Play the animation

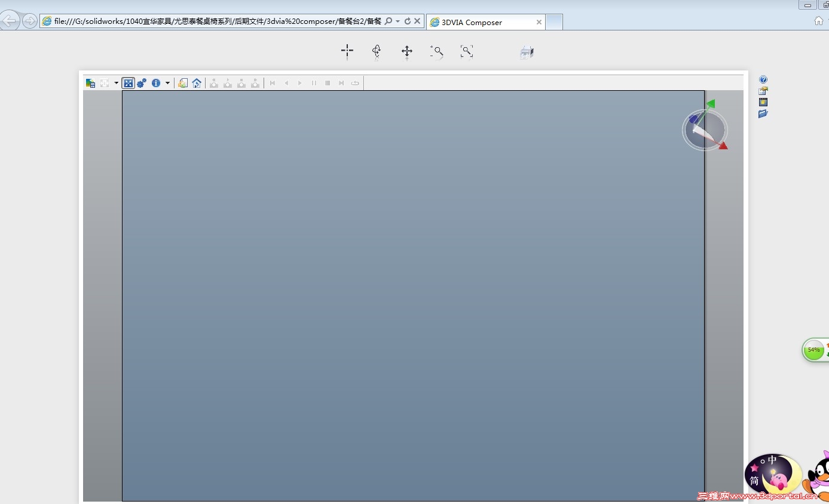(300, 83)
